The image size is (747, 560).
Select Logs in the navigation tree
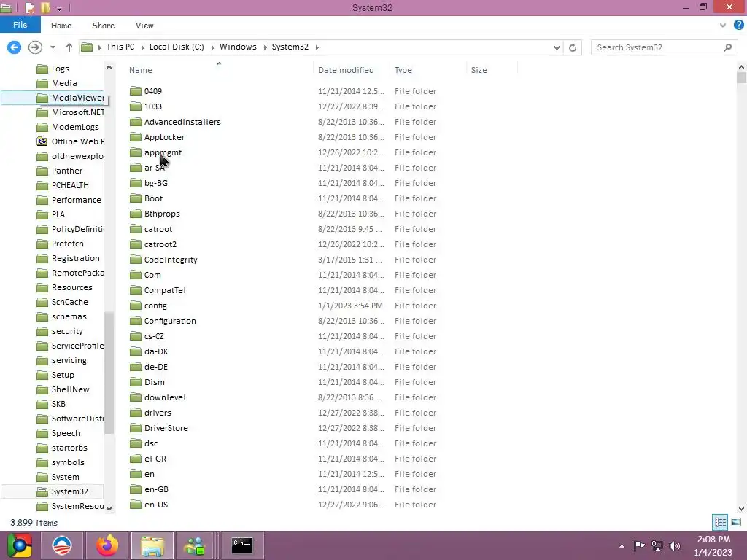[60, 69]
